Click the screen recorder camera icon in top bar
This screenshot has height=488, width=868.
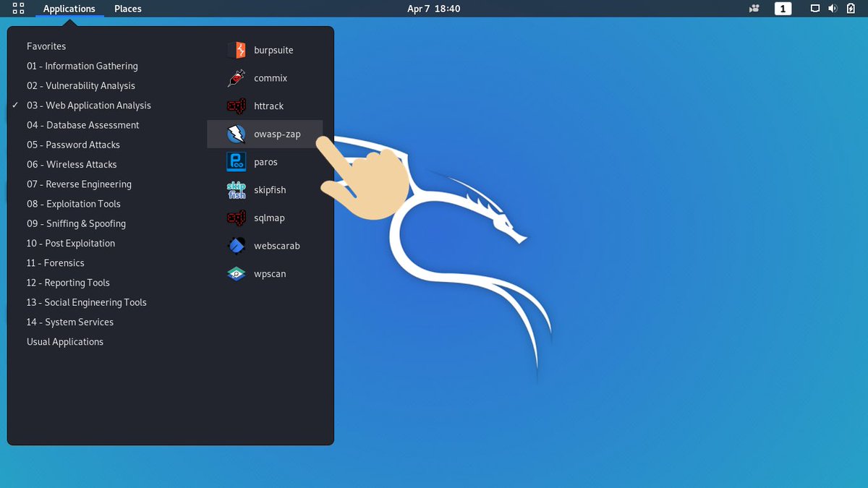(754, 9)
